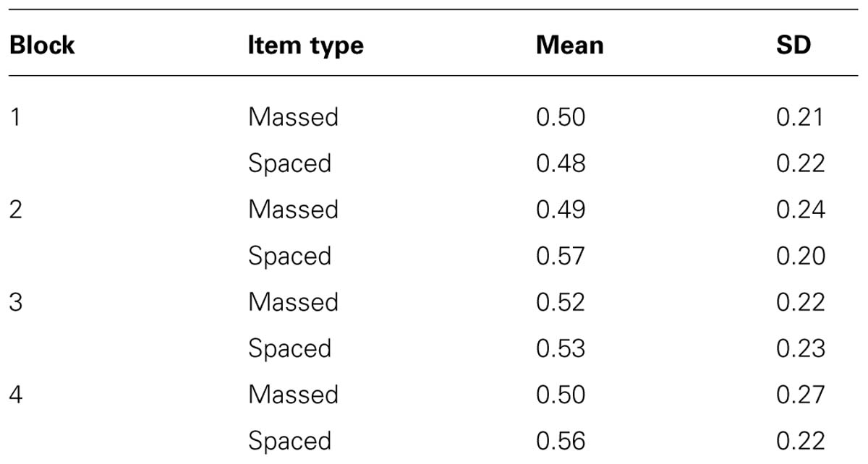Screen dimensions: 868x464
Task: Select Block 1 row number
Action: click(14, 117)
